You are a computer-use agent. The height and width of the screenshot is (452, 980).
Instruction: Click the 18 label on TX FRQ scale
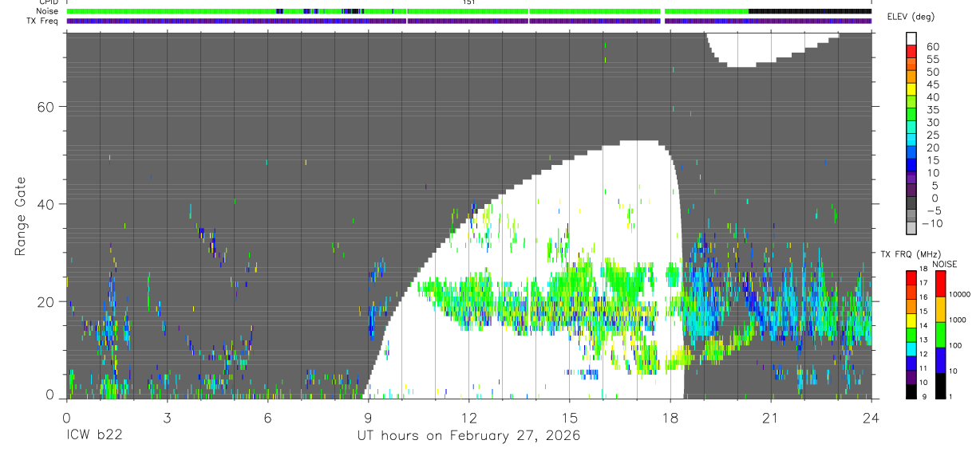coord(923,269)
